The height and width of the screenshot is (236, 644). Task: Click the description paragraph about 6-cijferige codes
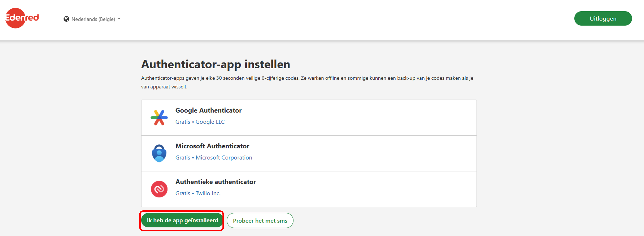point(307,82)
